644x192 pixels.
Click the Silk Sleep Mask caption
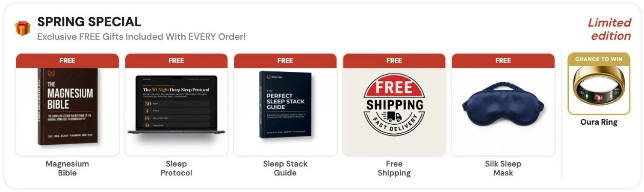tap(503, 168)
